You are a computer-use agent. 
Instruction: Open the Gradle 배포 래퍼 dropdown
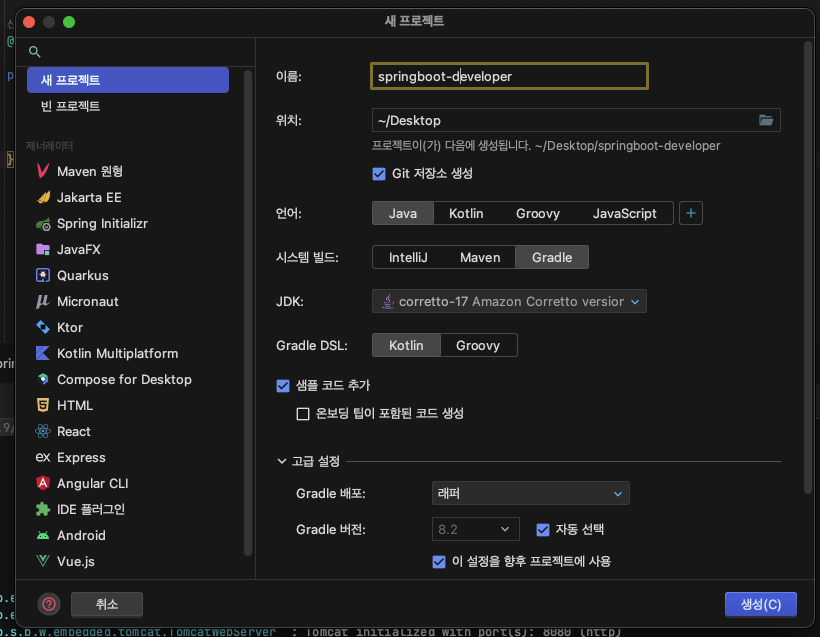[x=530, y=493]
